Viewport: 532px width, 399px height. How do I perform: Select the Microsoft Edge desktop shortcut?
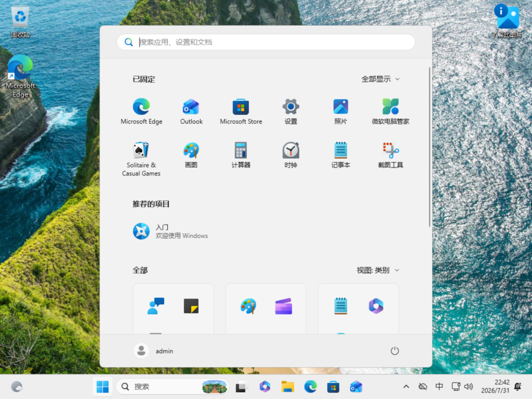(x=20, y=77)
